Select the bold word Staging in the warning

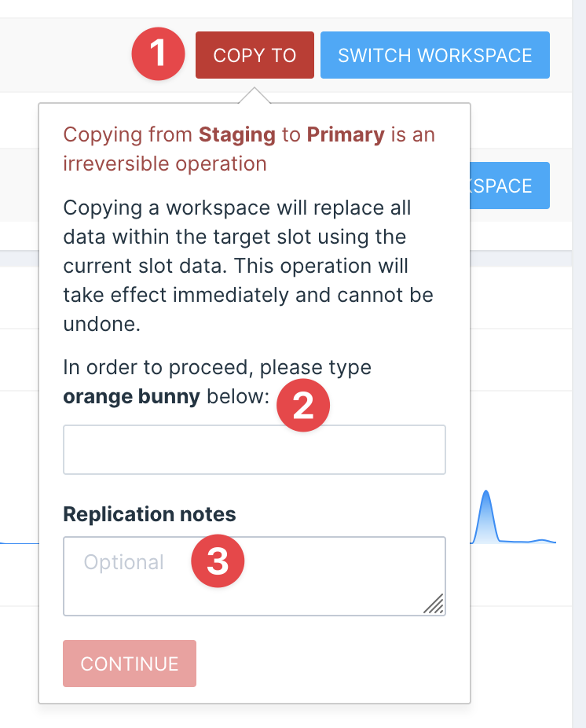coord(237,134)
